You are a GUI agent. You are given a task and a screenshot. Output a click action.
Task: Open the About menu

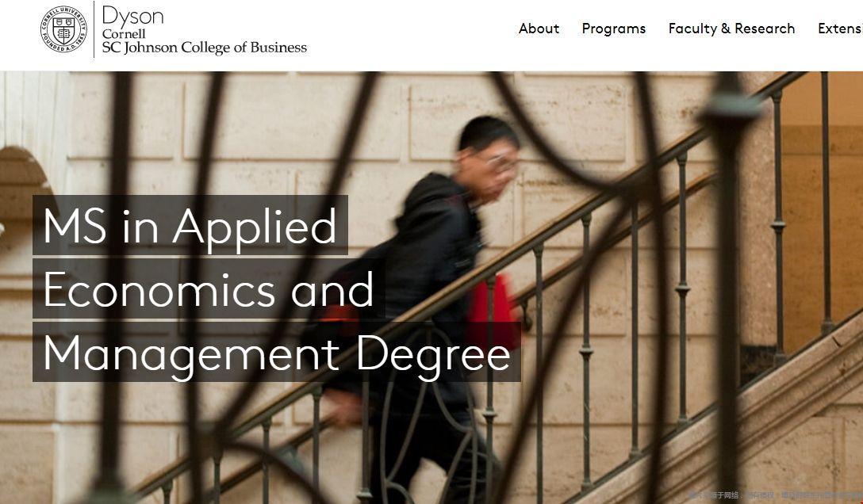pos(539,29)
